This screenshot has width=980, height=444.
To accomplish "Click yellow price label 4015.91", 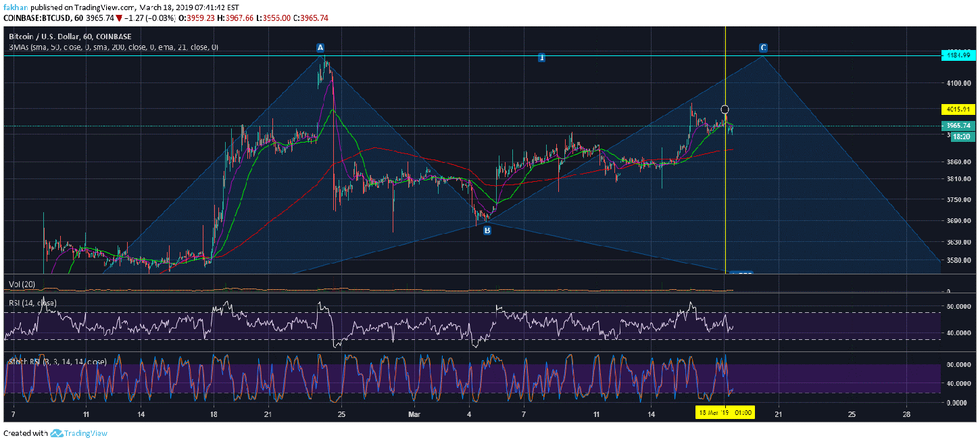I will [x=958, y=108].
